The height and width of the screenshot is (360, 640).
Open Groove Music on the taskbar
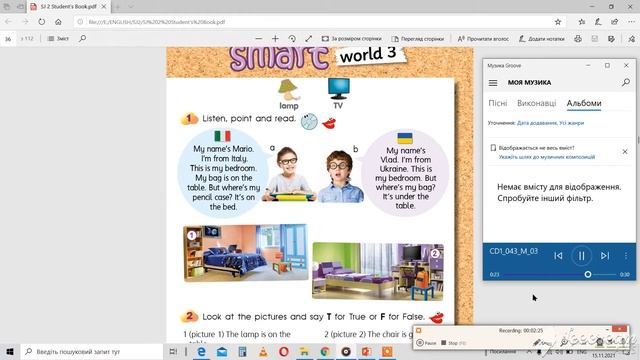(x=346, y=351)
